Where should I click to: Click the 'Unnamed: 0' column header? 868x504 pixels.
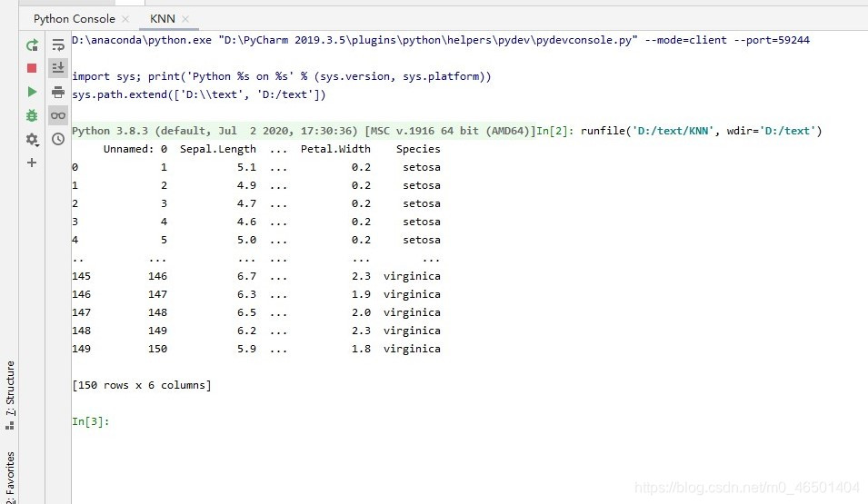pyautogui.click(x=135, y=149)
